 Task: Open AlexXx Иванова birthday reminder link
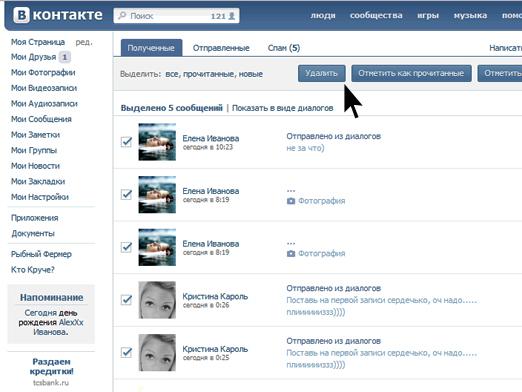(57, 327)
